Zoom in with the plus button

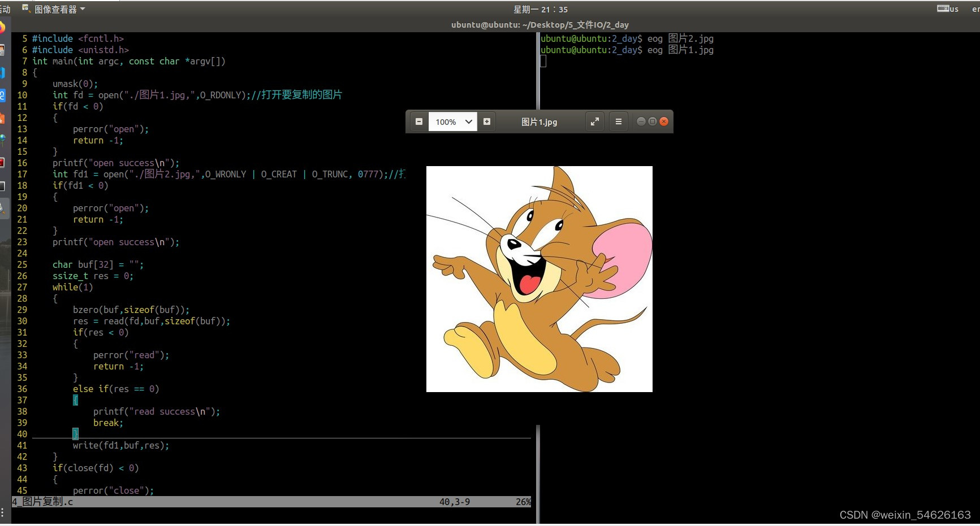(x=487, y=121)
